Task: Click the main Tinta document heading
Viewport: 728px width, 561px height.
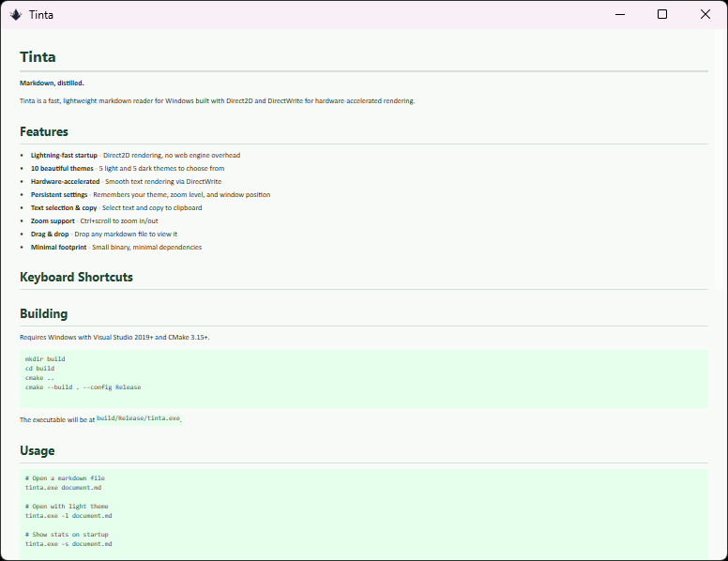Action: point(38,57)
